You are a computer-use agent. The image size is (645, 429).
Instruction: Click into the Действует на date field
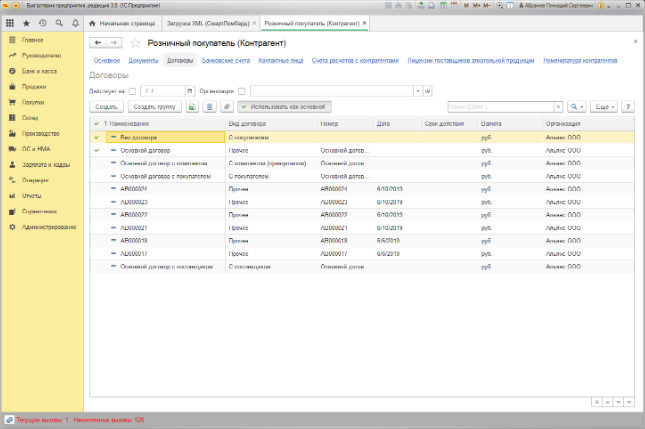[163, 91]
